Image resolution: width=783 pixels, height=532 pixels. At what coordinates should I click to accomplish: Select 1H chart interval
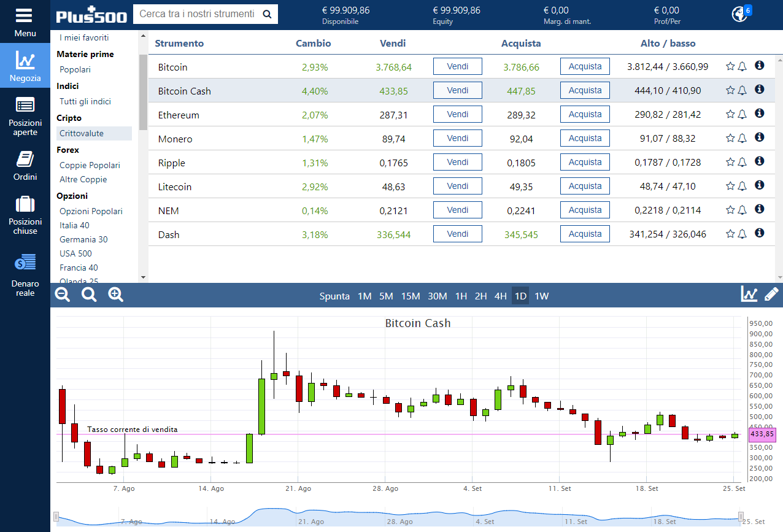461,296
